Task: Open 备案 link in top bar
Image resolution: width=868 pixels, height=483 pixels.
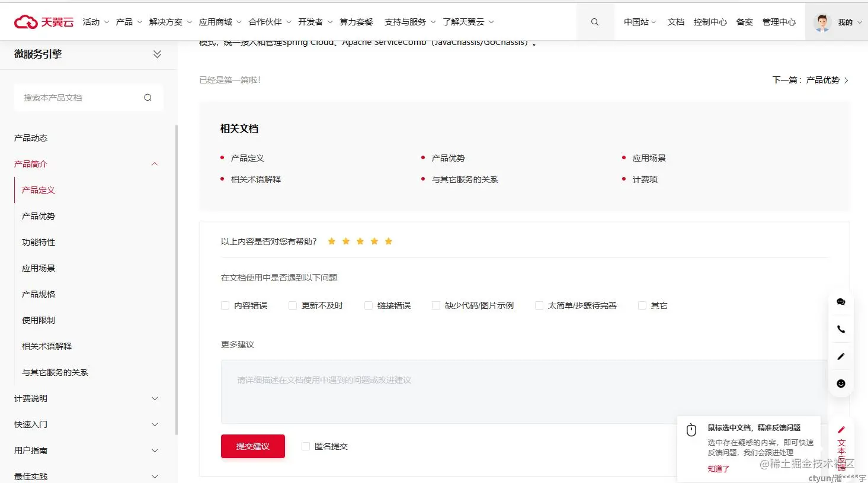Action: pyautogui.click(x=745, y=22)
